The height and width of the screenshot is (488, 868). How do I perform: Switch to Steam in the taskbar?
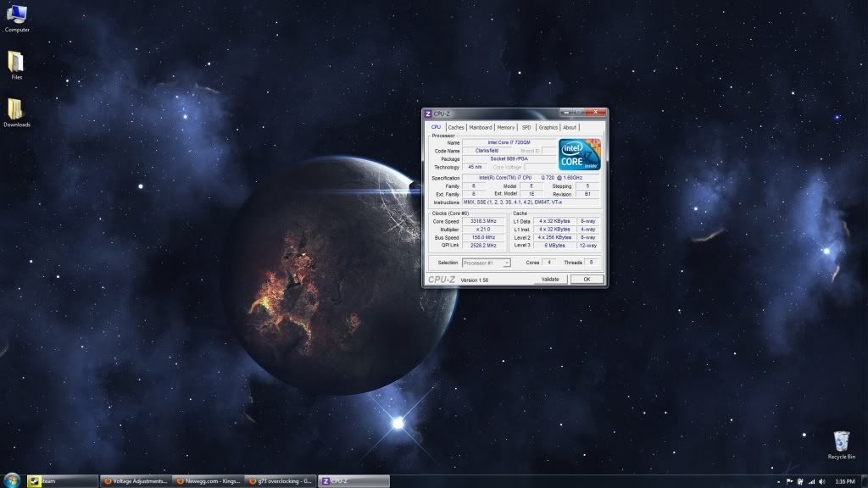pyautogui.click(x=62, y=481)
